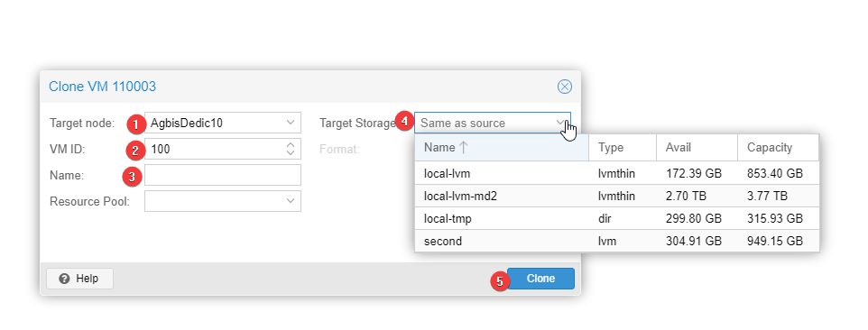Screen dimensions: 868x330
Task: Select the storage named second
Action: tap(616, 241)
